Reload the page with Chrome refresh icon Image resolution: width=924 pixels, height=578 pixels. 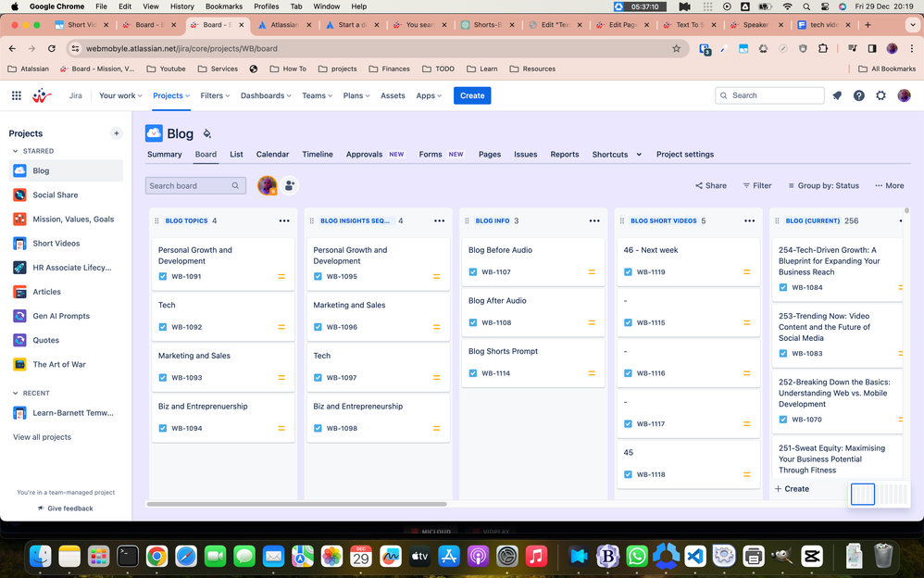tap(52, 48)
